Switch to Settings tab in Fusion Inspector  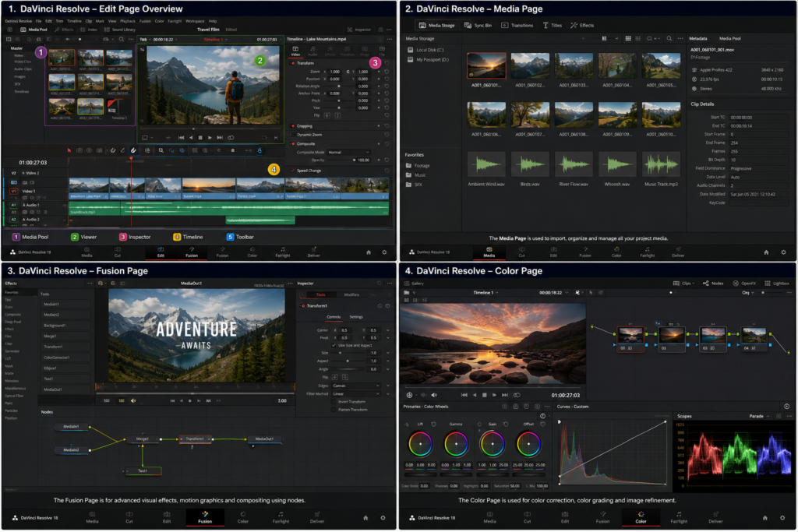356,317
